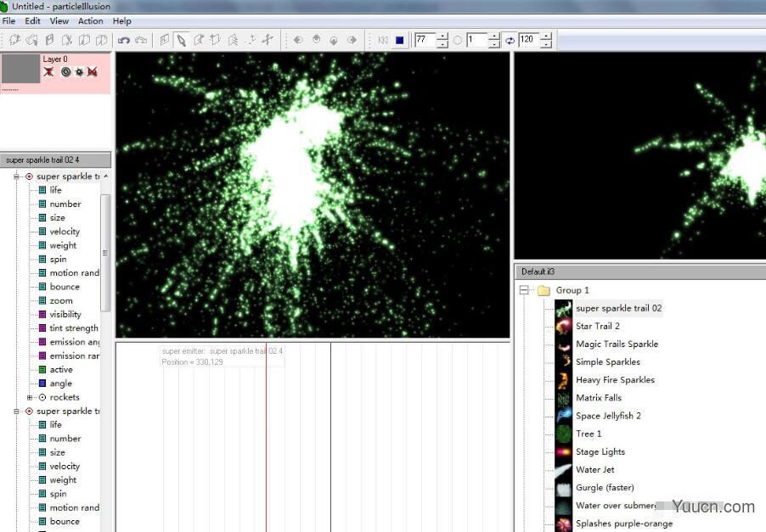Open the View menu

point(59,21)
